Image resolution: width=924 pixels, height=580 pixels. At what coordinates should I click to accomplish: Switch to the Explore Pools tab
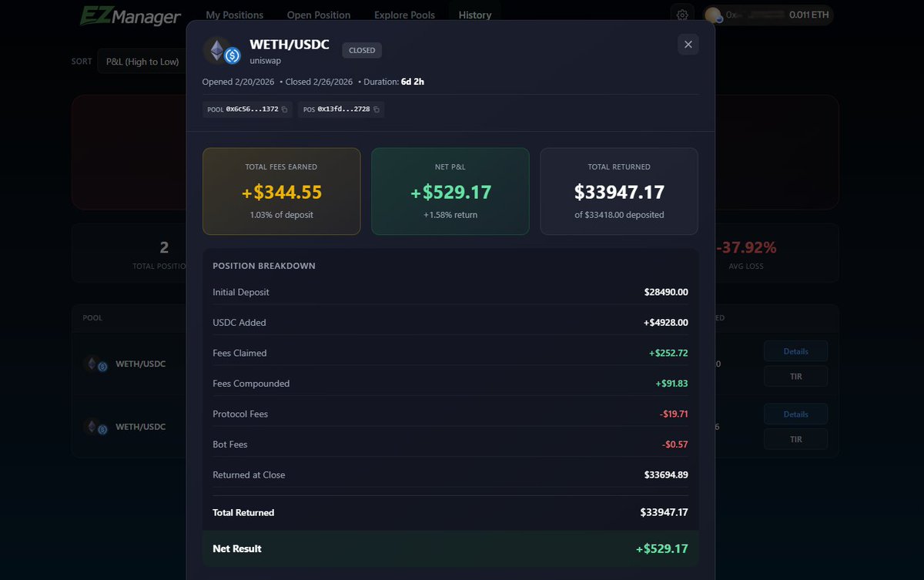tap(404, 15)
